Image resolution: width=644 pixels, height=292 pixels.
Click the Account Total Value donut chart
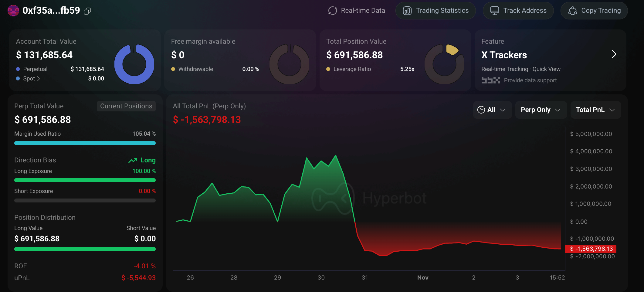134,64
